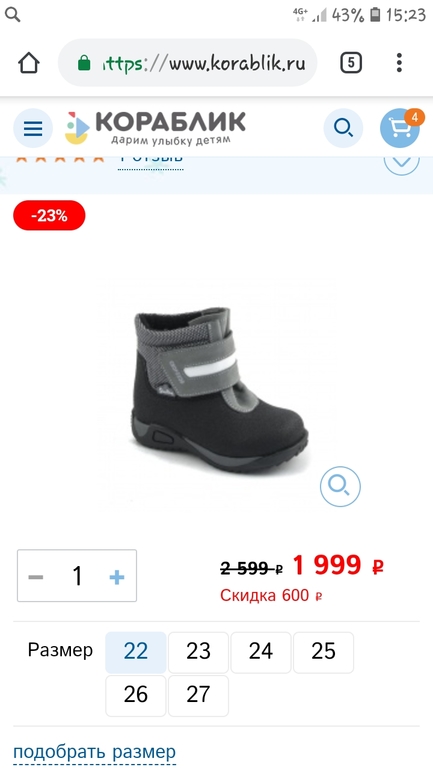Open browser three-dot overflow menu
This screenshot has width=433, height=770.
coord(399,63)
